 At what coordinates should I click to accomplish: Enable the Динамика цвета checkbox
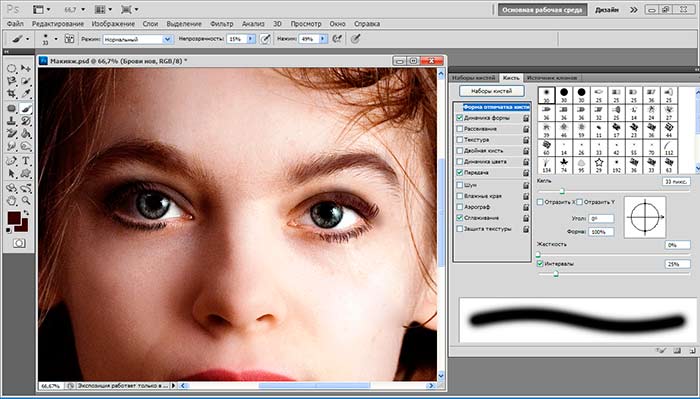[x=459, y=161]
